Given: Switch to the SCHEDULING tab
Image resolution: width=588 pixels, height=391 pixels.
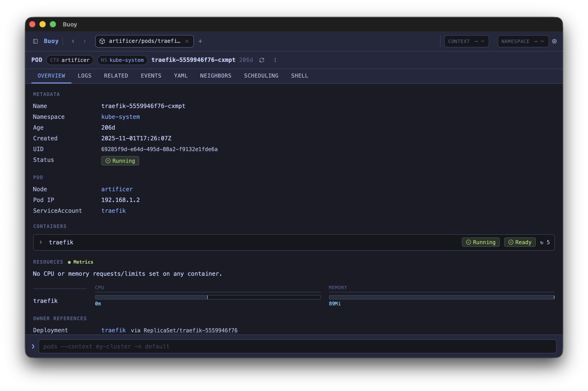Looking at the screenshot, I should pos(261,76).
